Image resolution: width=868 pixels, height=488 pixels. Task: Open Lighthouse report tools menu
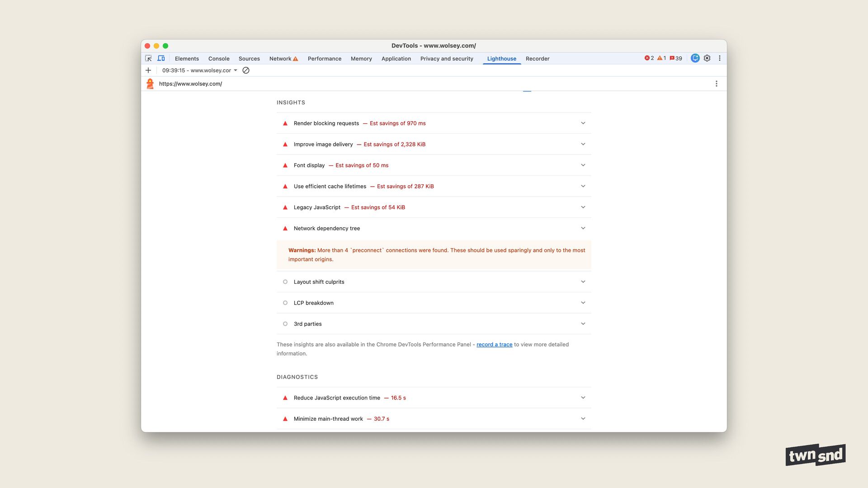pyautogui.click(x=716, y=84)
